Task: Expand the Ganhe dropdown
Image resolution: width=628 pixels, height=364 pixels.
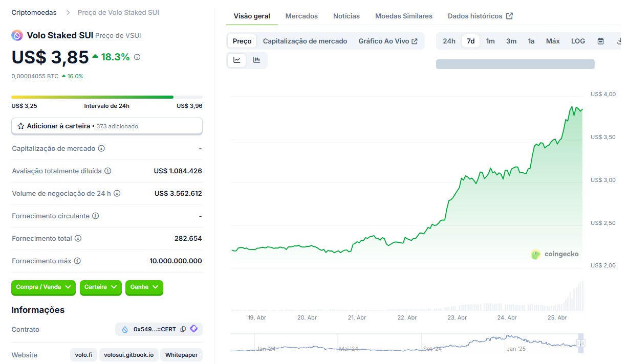Action: tap(144, 287)
